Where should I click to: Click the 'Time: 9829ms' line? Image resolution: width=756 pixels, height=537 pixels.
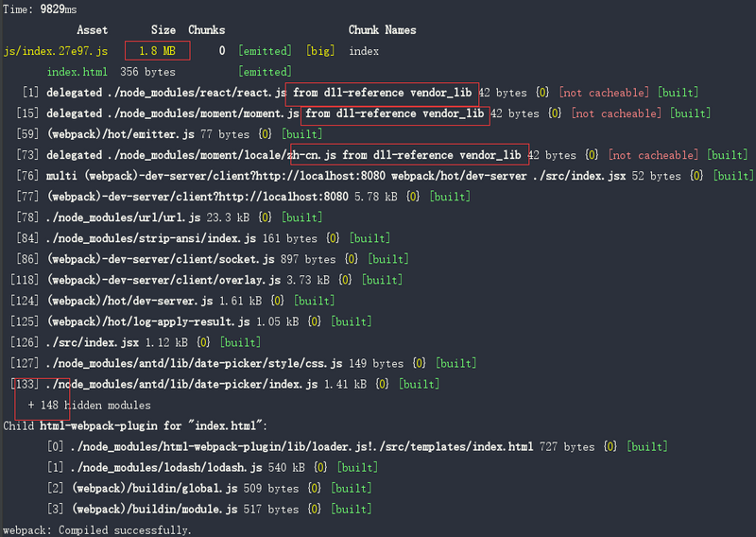[40, 9]
